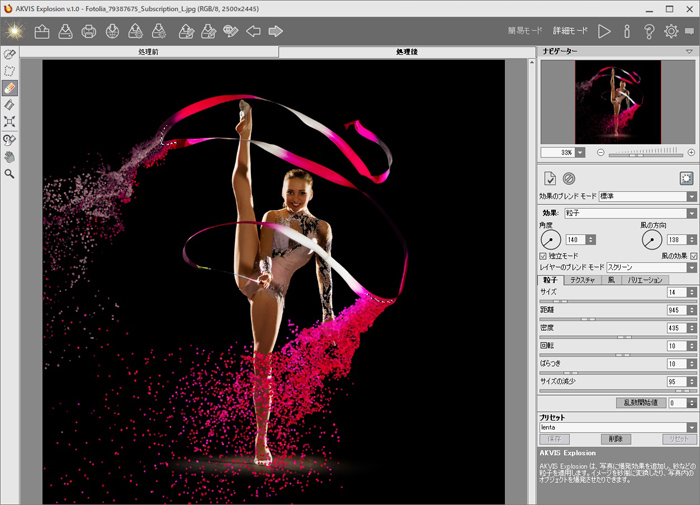The height and width of the screenshot is (505, 700).
Task: Switch to the 処理前 tab
Action: click(149, 51)
